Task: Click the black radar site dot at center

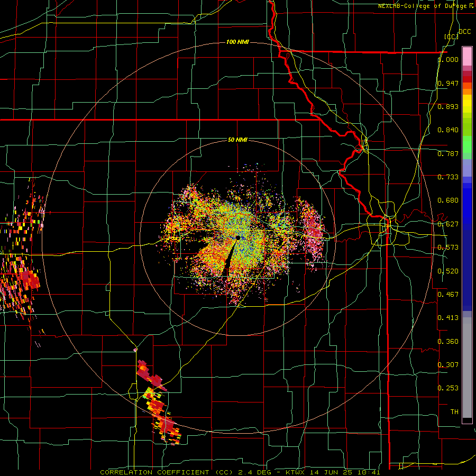Action: click(238, 237)
